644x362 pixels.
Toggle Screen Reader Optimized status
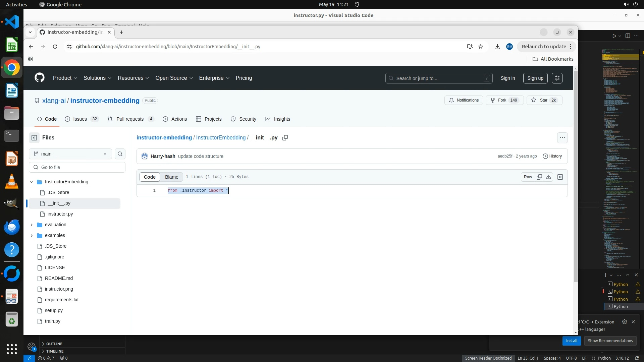[488, 358]
